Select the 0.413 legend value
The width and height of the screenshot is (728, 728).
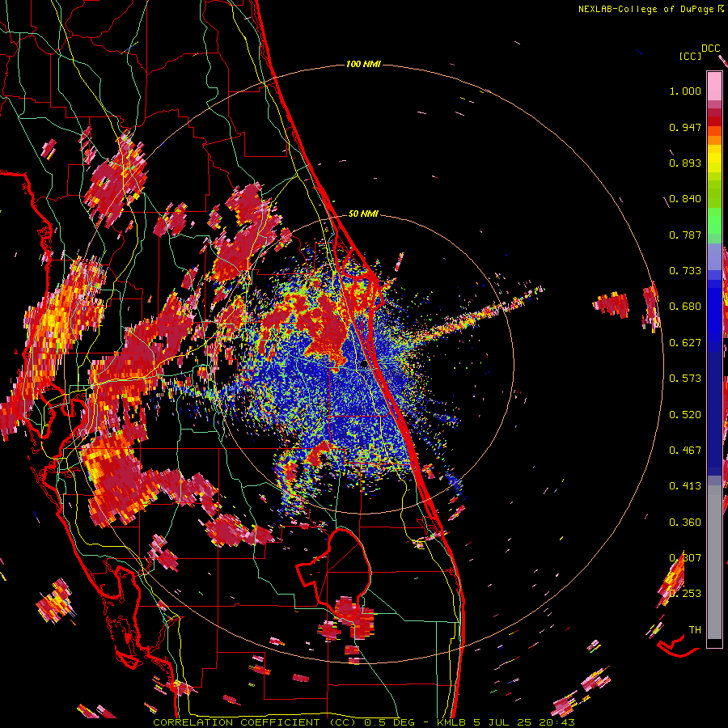pyautogui.click(x=685, y=486)
